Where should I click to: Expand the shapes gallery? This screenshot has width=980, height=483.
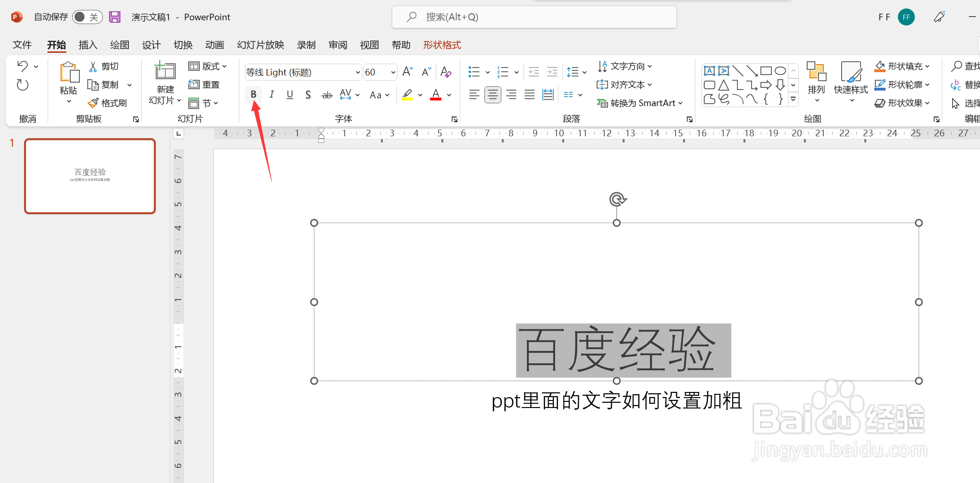793,99
